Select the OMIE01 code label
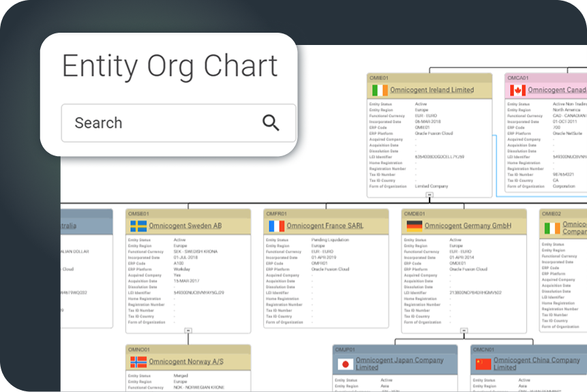587x392 pixels. (x=379, y=78)
